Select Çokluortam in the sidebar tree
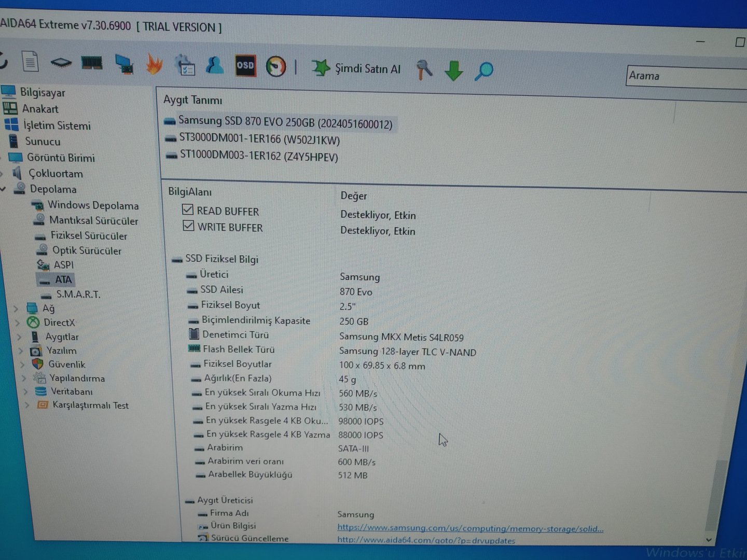Screen dimensions: 747x560 click(56, 173)
